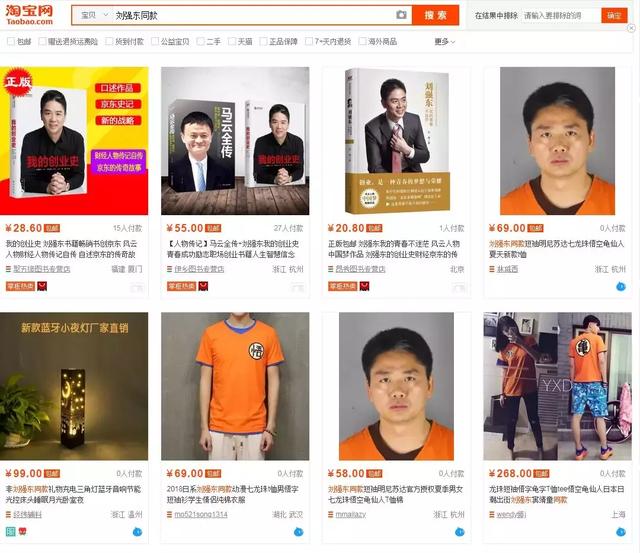This screenshot has width=640, height=553.
Task: Click the camera image-search icon
Action: click(x=401, y=15)
